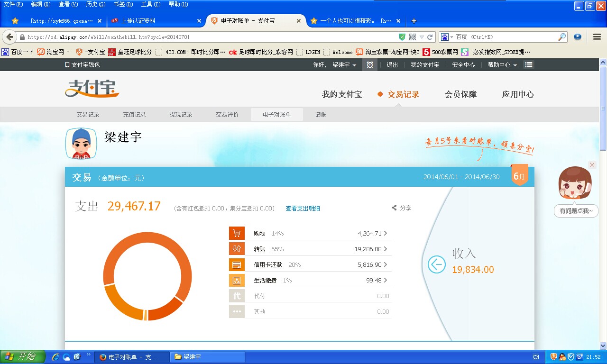Open the 工具 menu
The image size is (607, 364).
pos(150,4)
